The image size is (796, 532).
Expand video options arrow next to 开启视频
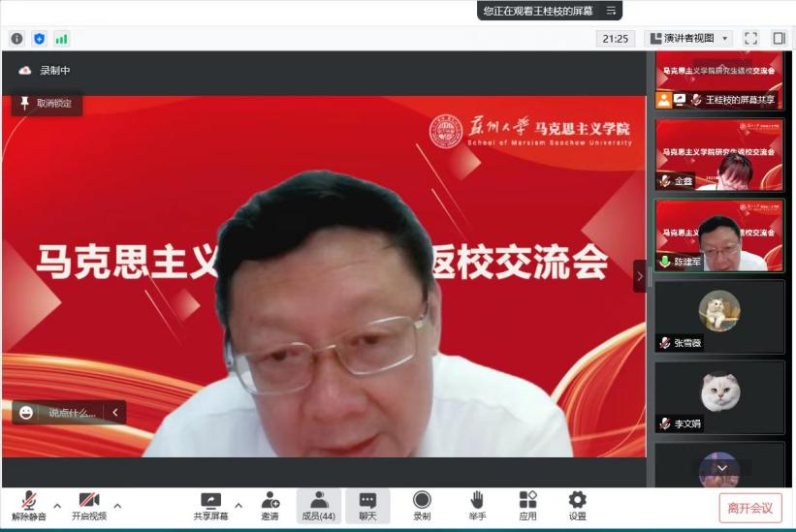click(x=117, y=506)
